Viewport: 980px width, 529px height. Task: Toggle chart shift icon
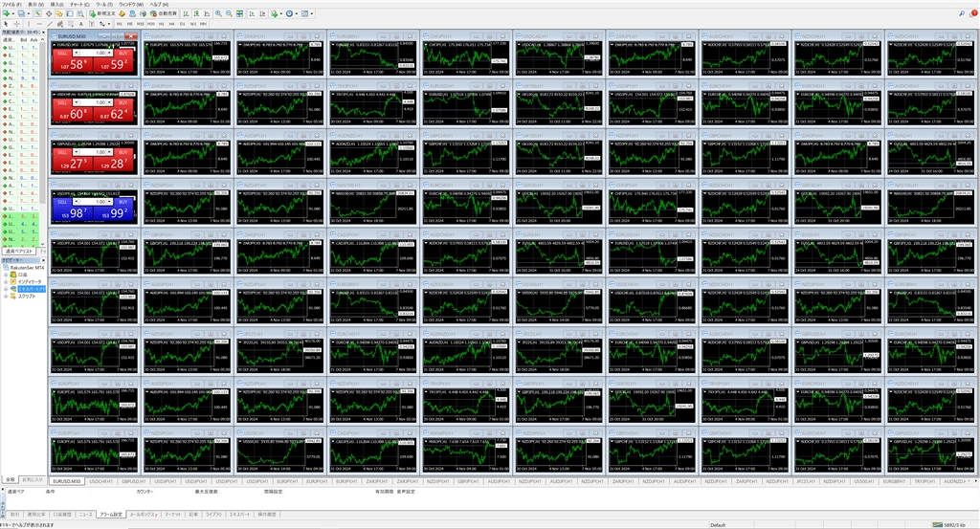pyautogui.click(x=262, y=13)
